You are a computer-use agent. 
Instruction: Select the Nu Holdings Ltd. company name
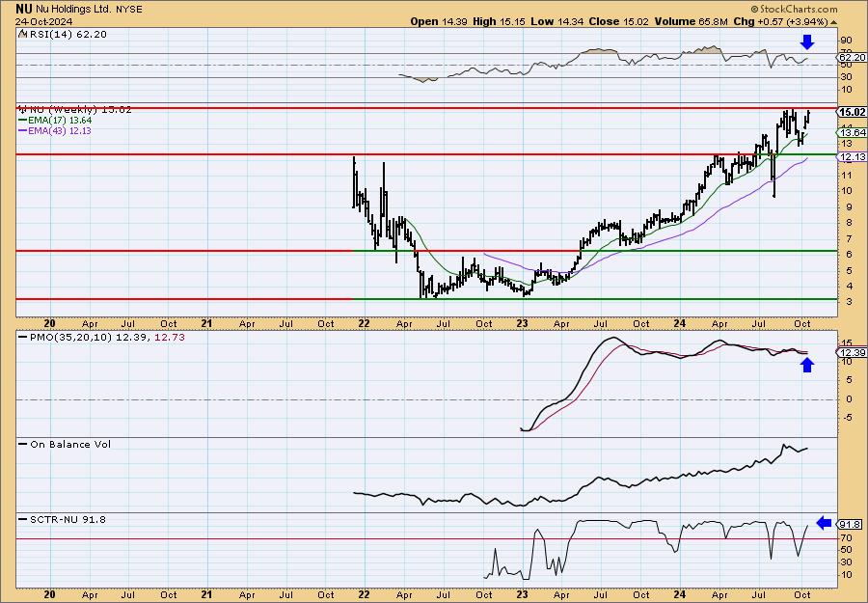pyautogui.click(x=72, y=10)
